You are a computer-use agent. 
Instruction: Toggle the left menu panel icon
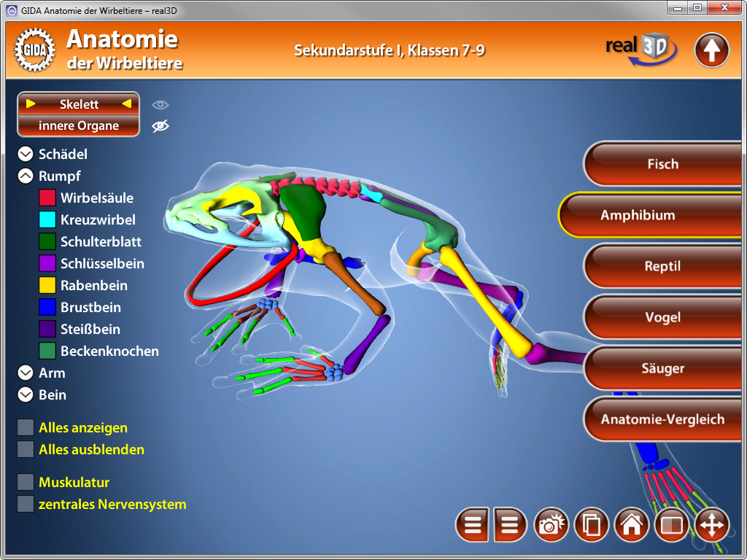click(473, 525)
